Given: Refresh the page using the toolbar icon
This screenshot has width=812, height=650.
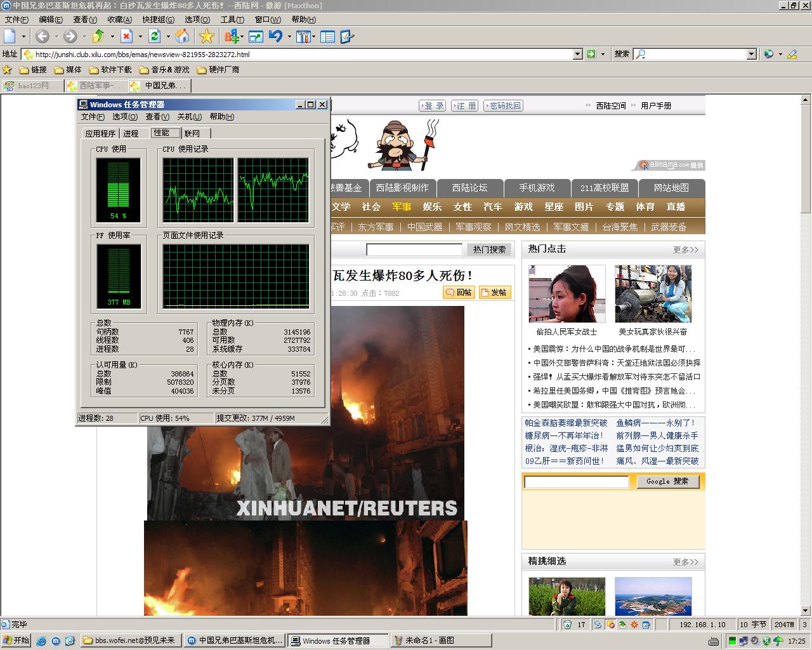Looking at the screenshot, I should pyautogui.click(x=154, y=37).
